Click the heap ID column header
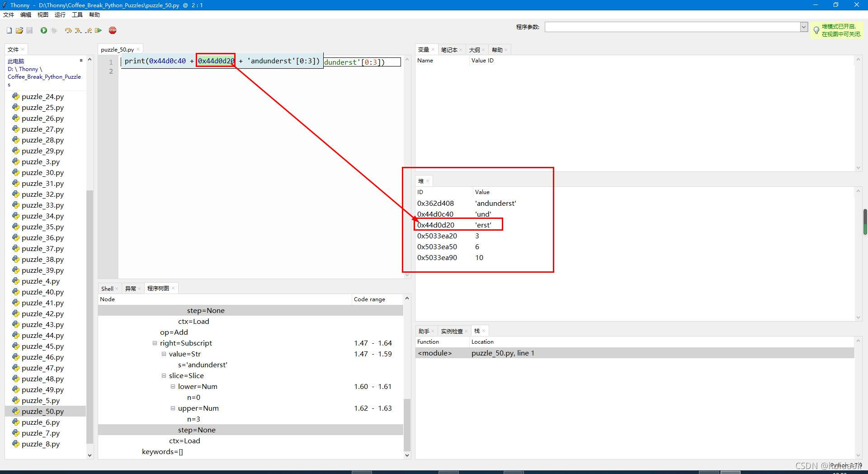This screenshot has height=474, width=868. click(x=444, y=192)
